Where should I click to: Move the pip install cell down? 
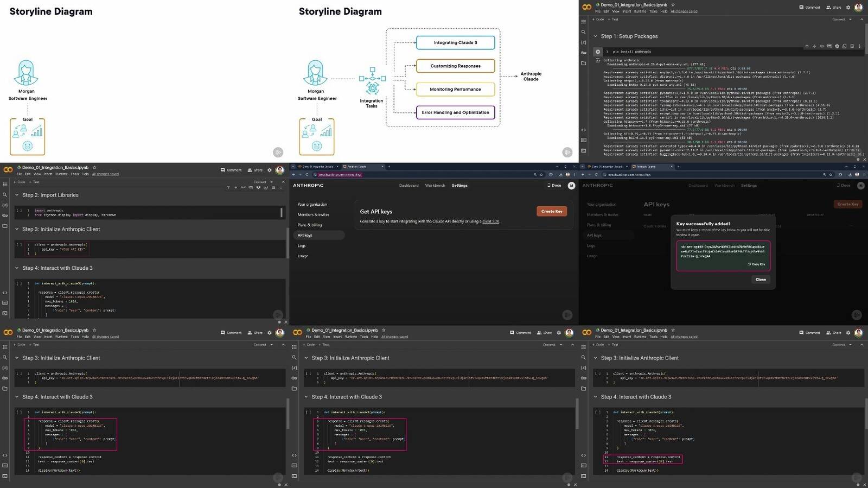point(814,46)
